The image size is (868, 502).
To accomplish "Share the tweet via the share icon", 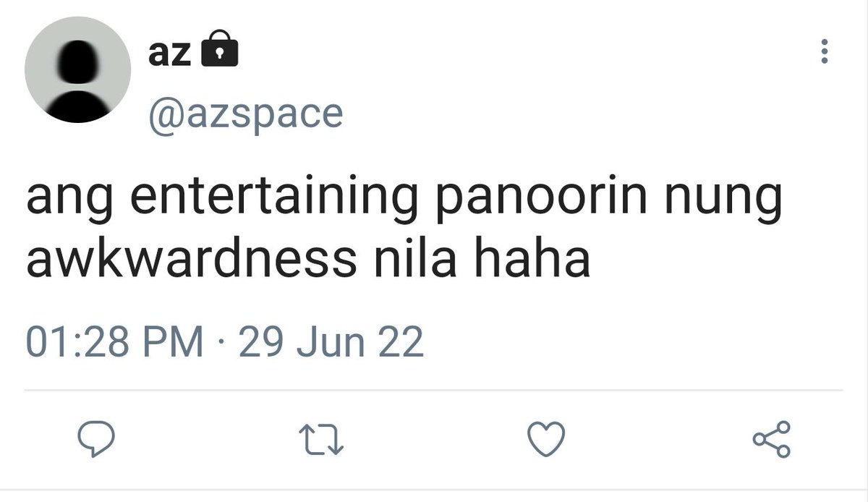I will 772,440.
